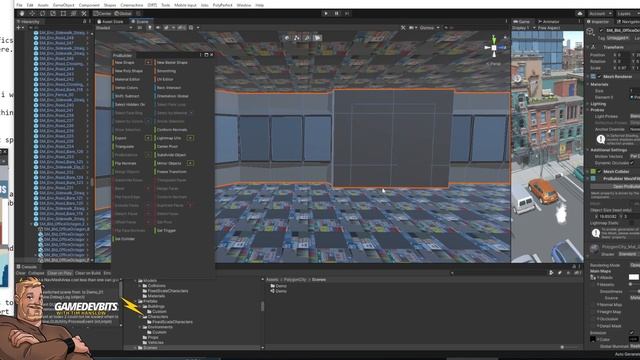Open Material Editor in ProBuilder
Image resolution: width=640 pixels, height=360 pixels.
(127, 79)
